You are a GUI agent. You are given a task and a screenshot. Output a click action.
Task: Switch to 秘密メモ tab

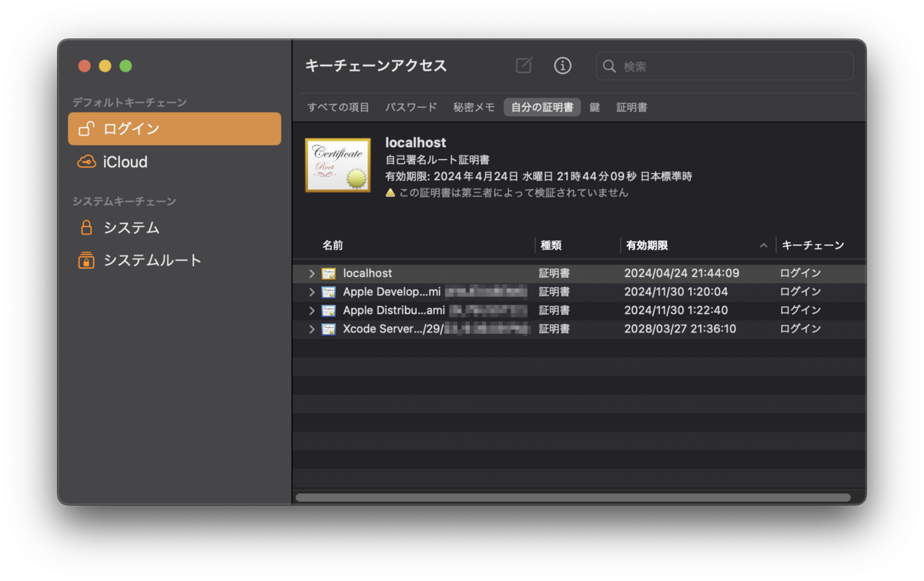[x=474, y=107]
